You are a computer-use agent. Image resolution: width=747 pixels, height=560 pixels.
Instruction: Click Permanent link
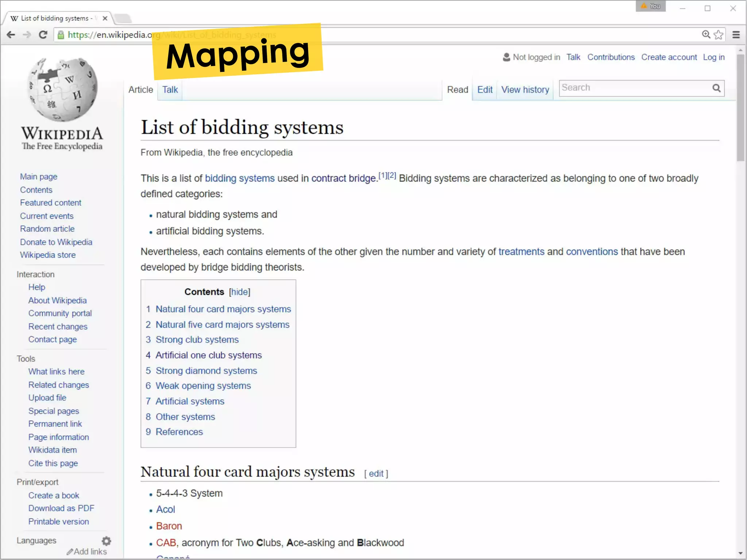[55, 424]
